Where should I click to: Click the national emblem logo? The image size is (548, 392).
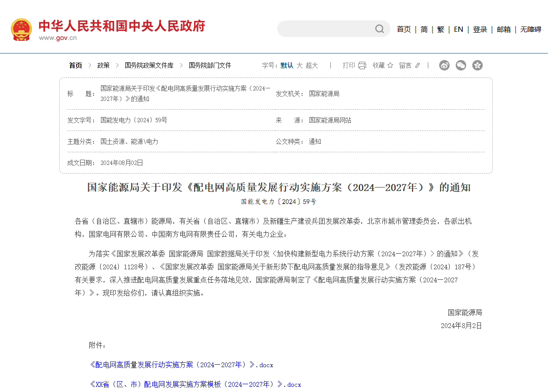click(x=21, y=29)
